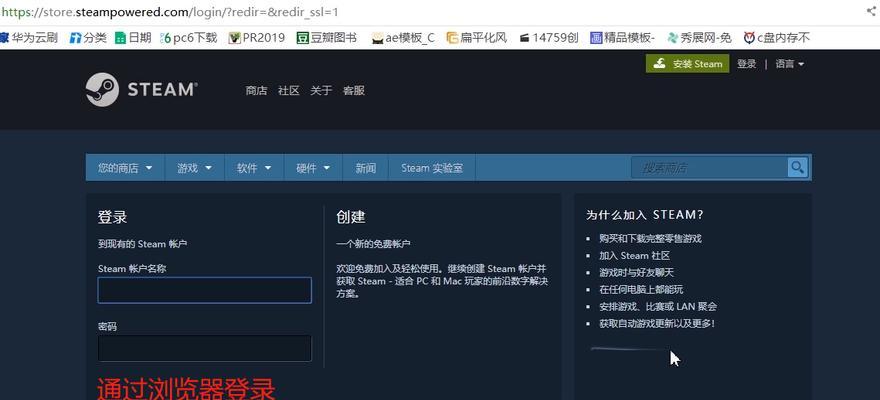Open the 秀展网-免 bookmark
The height and width of the screenshot is (400, 880).
click(699, 38)
